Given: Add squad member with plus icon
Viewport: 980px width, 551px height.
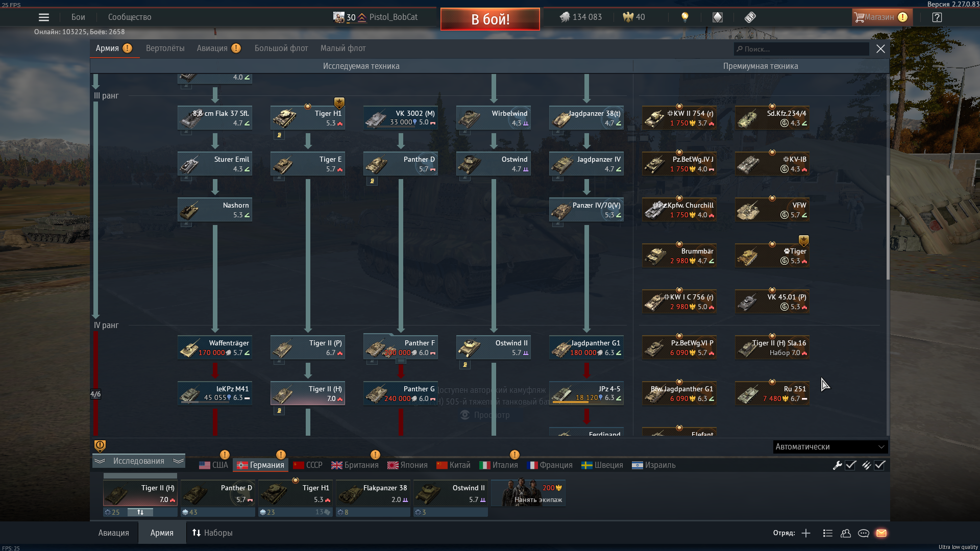Looking at the screenshot, I should tap(806, 533).
